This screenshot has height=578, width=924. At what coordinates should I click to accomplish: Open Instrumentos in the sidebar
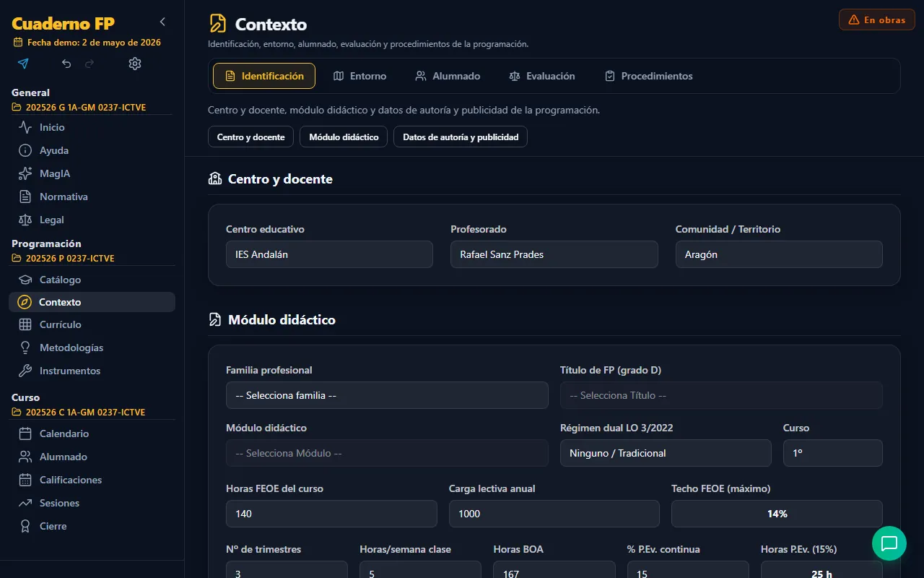(92, 371)
